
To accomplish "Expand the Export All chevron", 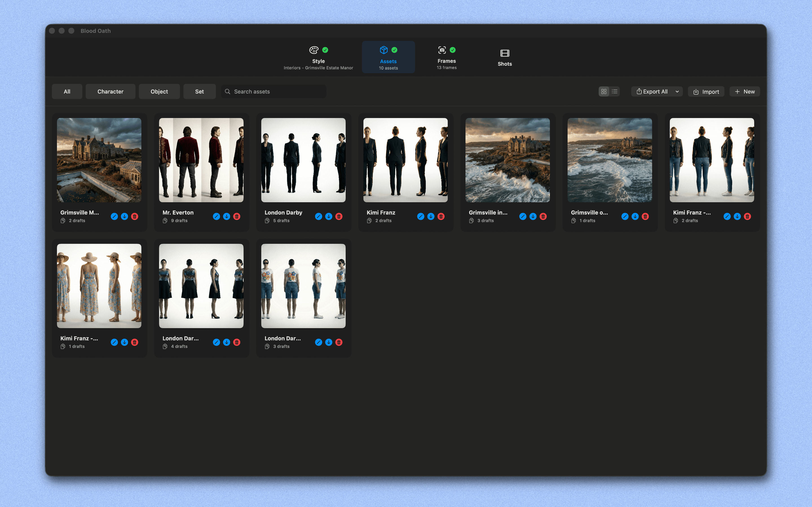I will (x=677, y=91).
